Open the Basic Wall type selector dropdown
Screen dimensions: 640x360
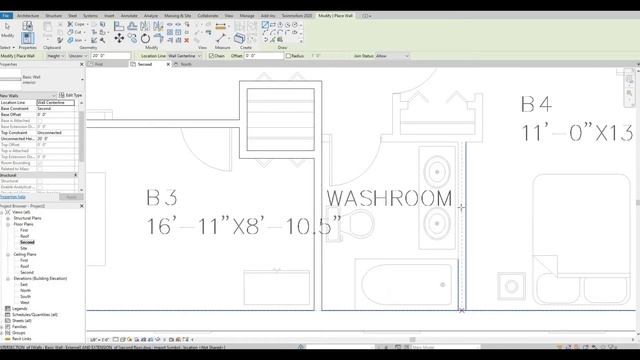82,79
